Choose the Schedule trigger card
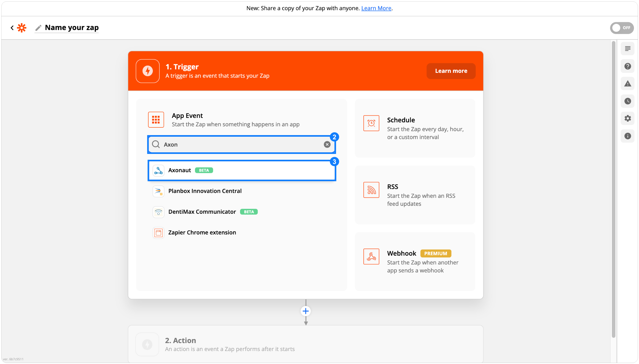Screen dimensions: 639x364 coord(415,128)
